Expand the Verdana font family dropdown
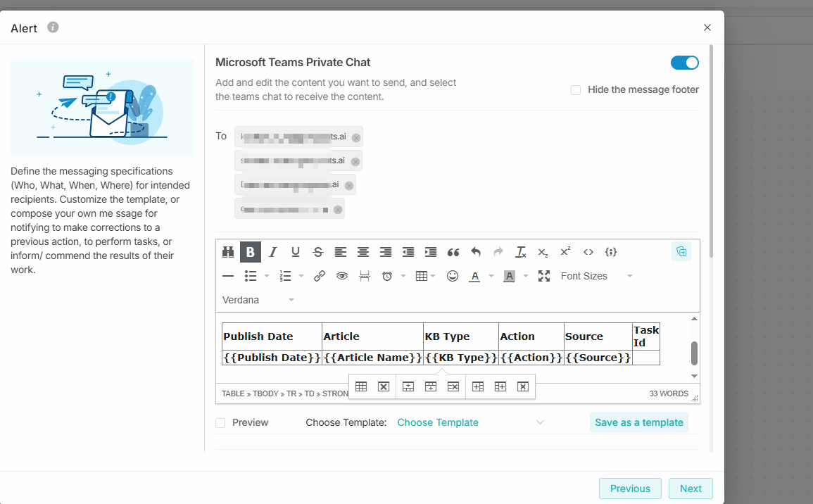The width and height of the screenshot is (813, 504). [x=258, y=300]
